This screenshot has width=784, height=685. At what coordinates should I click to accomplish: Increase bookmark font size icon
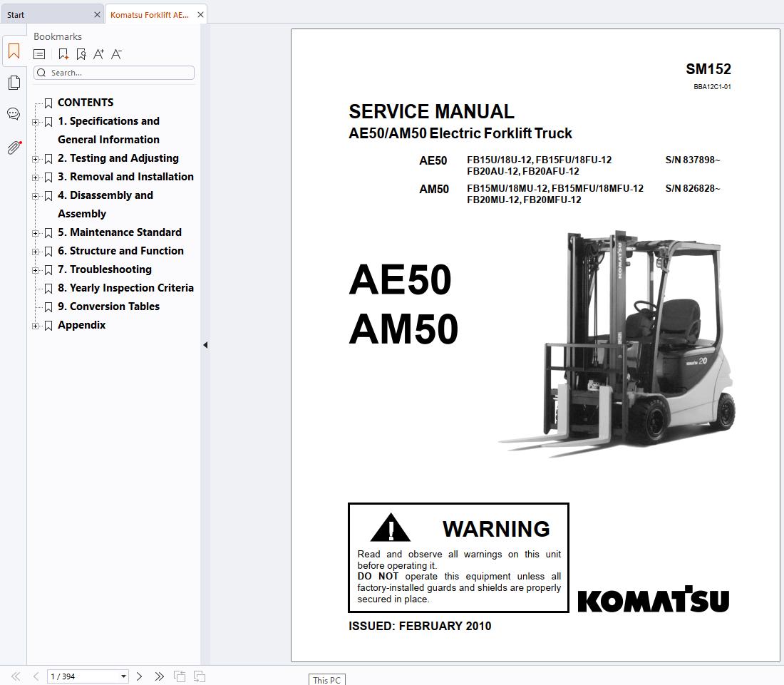pos(98,54)
